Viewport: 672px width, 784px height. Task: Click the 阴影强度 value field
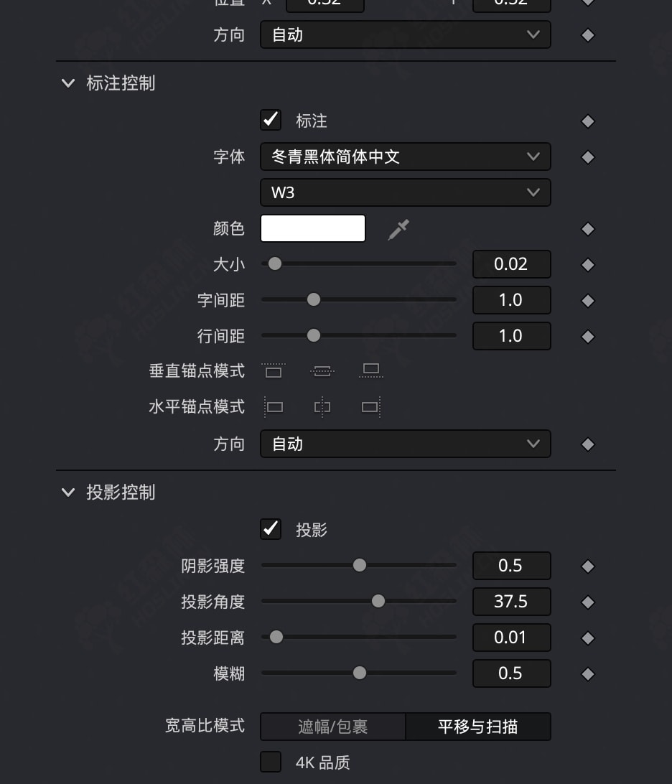pyautogui.click(x=511, y=566)
